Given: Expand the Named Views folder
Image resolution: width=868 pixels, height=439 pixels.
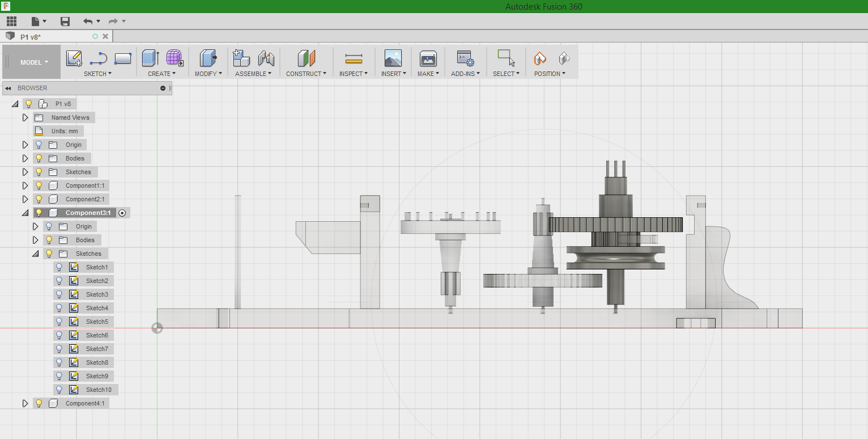Looking at the screenshot, I should tap(25, 117).
